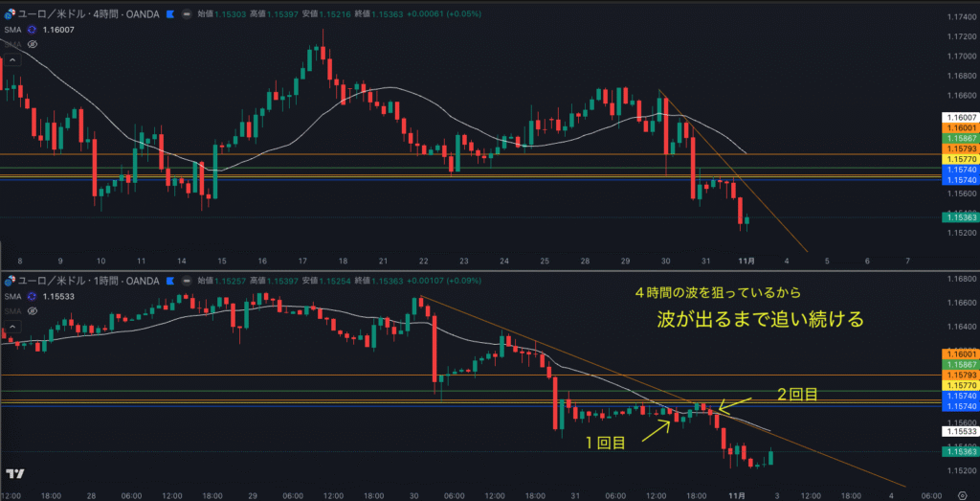Open symbol search from the ユーロ／米ドル · 4時間 · OANDA title
Screen dimensions: 980x501
click(x=88, y=13)
